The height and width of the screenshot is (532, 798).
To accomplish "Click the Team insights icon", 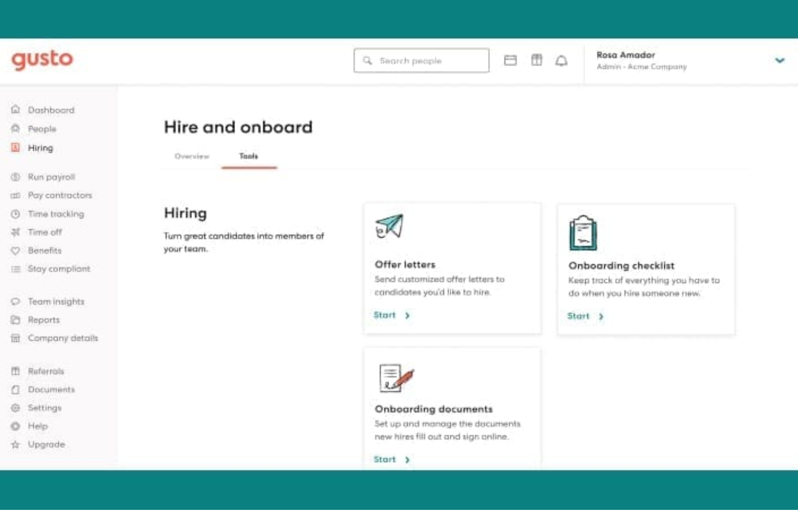I will pos(16,301).
